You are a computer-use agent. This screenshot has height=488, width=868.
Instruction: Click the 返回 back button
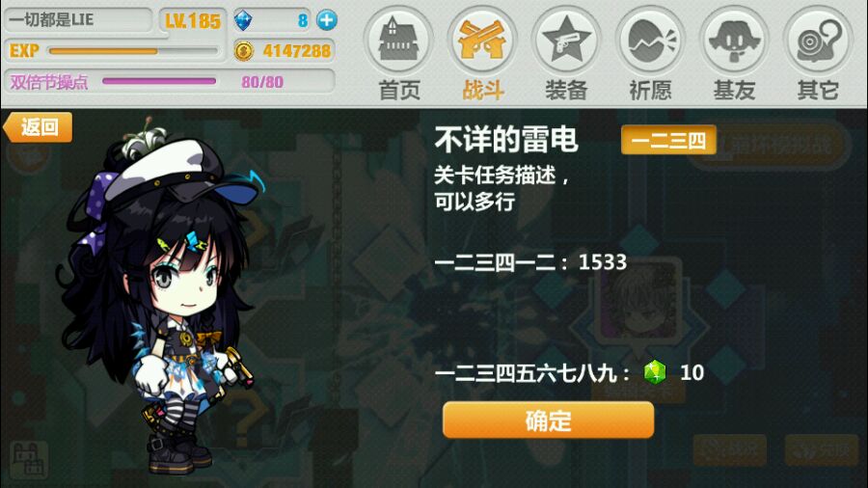pyautogui.click(x=38, y=127)
